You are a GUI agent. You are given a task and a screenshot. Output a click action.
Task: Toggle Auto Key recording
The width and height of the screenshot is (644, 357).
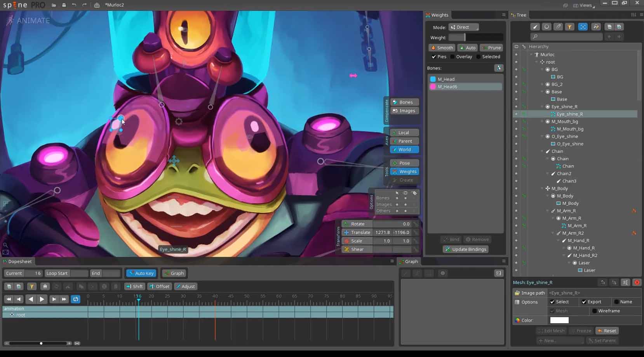[141, 273]
